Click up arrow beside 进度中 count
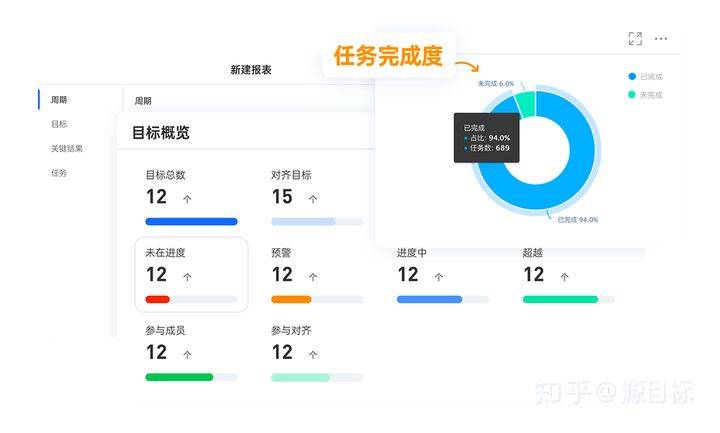 point(438,277)
